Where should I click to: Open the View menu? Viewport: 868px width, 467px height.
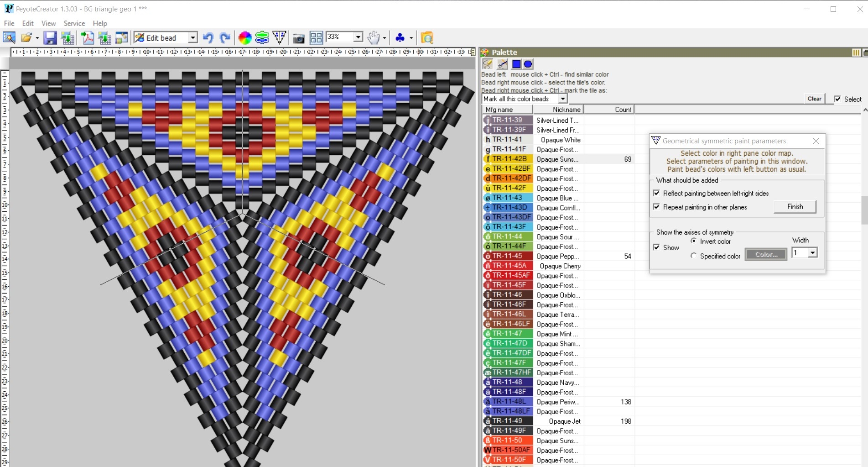click(48, 23)
